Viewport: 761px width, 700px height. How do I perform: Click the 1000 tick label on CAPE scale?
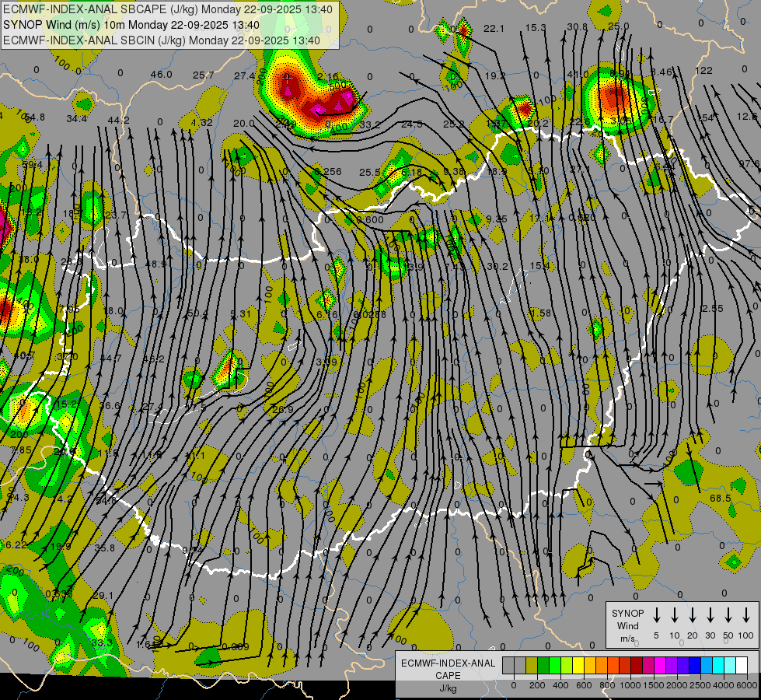click(630, 685)
